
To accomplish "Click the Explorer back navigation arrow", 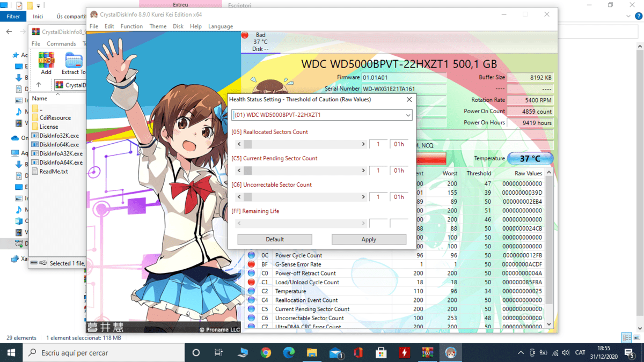I will 9,32.
